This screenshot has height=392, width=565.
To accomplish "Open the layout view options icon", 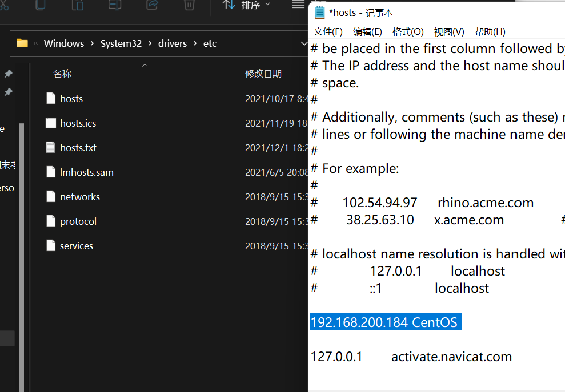I will point(298,6).
